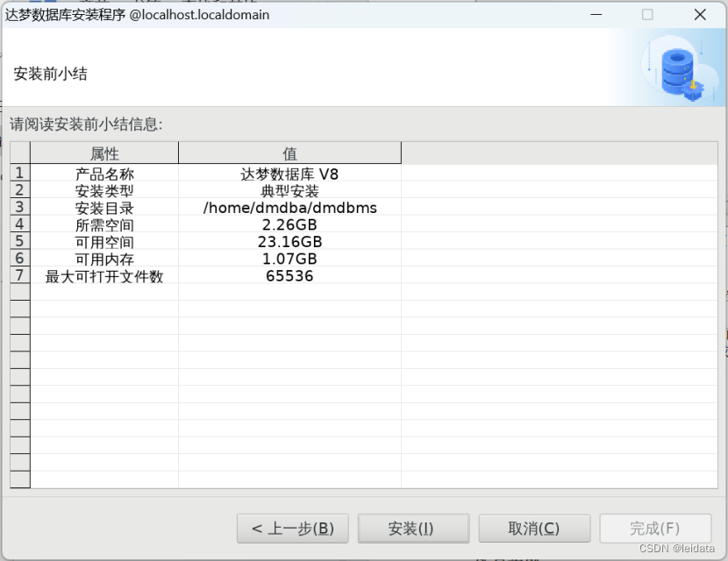728x561 pixels.
Task: Go back with 上一步(B) button
Action: point(292,528)
